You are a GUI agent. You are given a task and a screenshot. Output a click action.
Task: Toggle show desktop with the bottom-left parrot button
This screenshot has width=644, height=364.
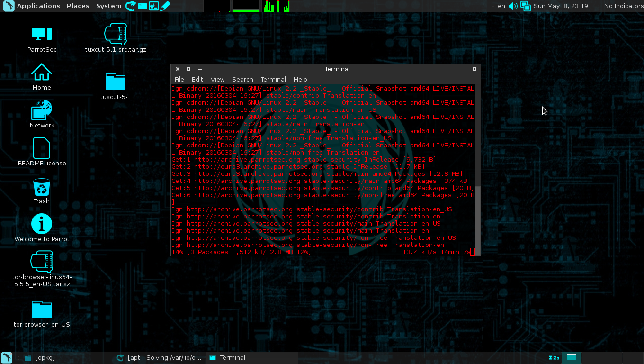(6, 357)
